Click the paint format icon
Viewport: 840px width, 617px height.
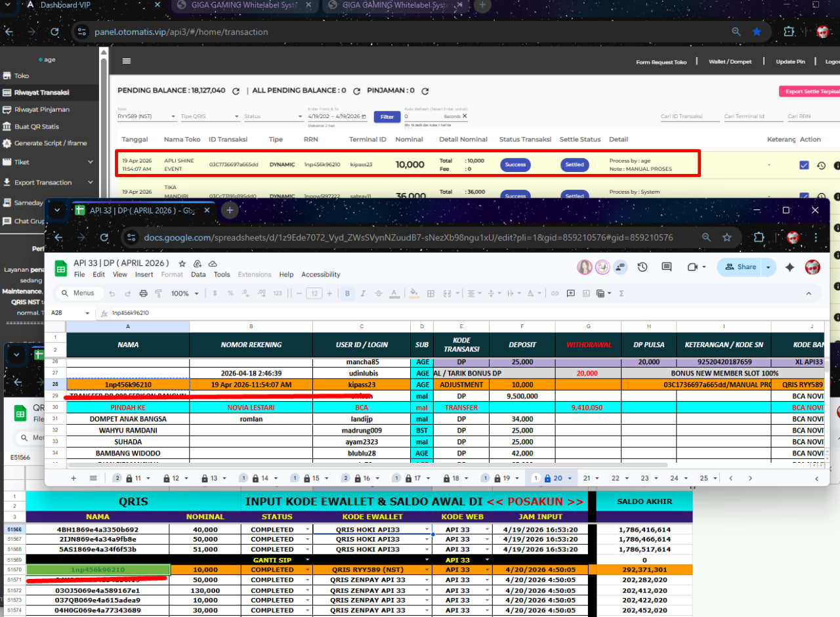pyautogui.click(x=158, y=293)
